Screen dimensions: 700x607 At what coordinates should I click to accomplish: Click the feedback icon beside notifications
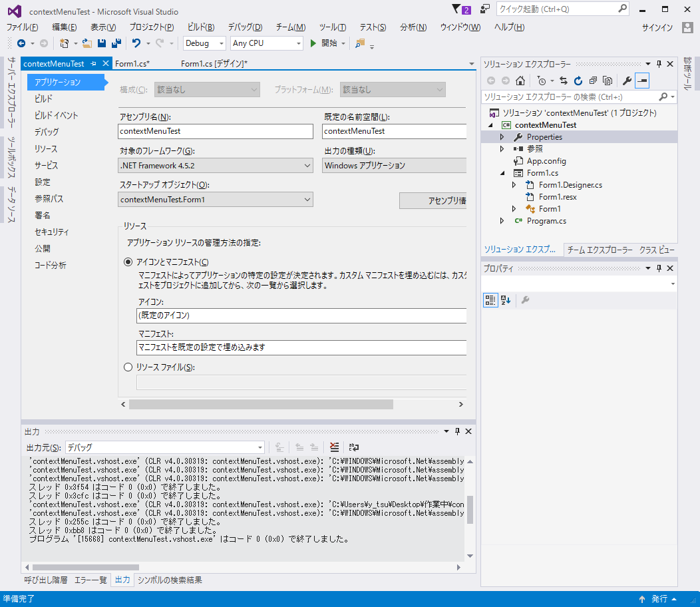(485, 9)
